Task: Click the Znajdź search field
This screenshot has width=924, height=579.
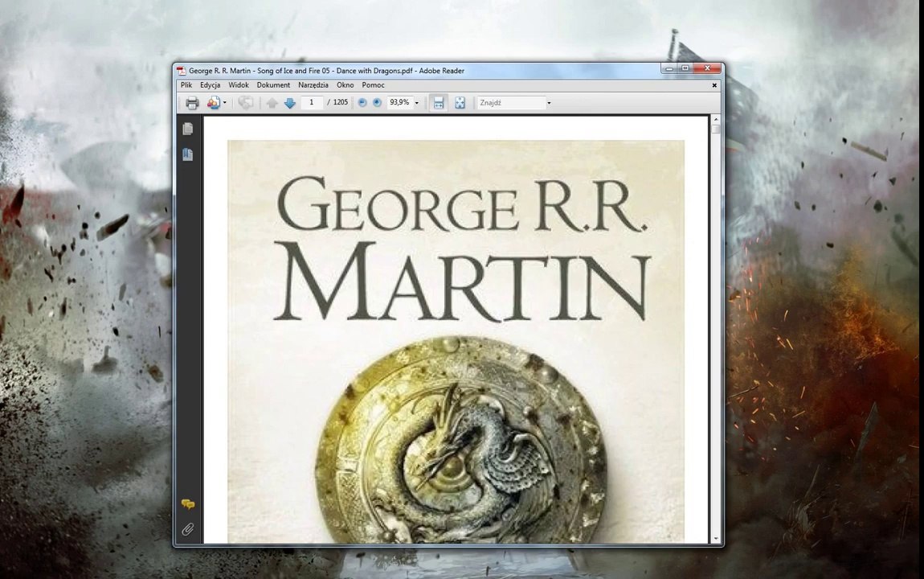Action: [x=510, y=103]
